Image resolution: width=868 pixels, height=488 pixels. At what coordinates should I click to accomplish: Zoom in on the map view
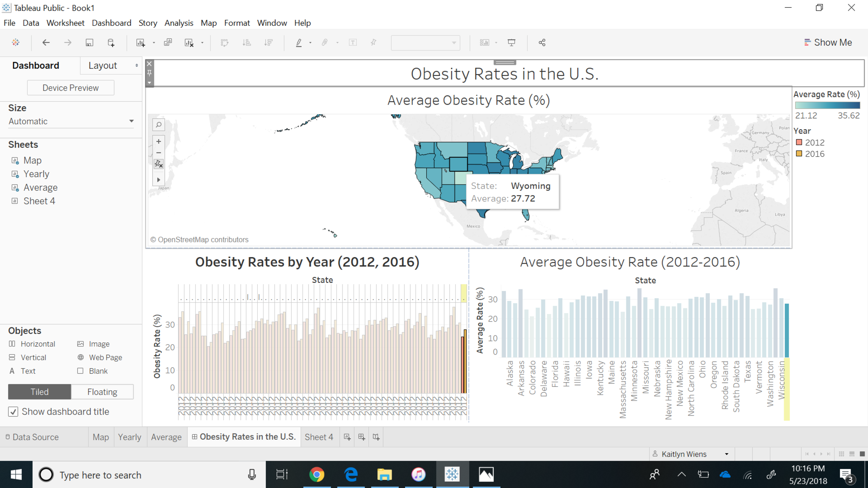[x=159, y=141]
